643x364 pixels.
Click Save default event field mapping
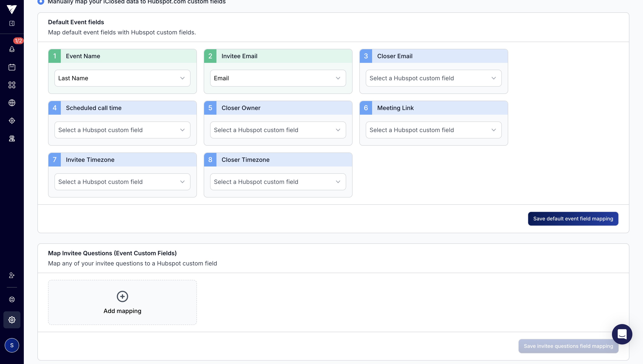tap(573, 219)
